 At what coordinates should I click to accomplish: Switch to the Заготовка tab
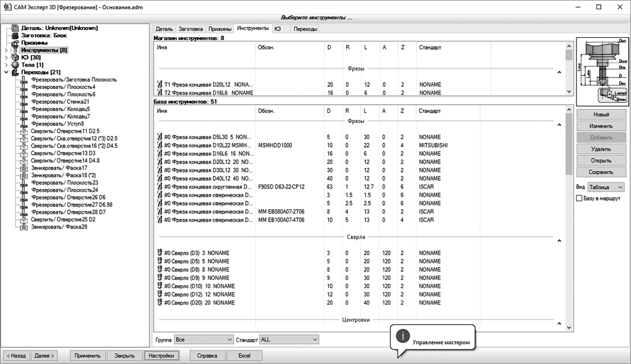click(191, 29)
